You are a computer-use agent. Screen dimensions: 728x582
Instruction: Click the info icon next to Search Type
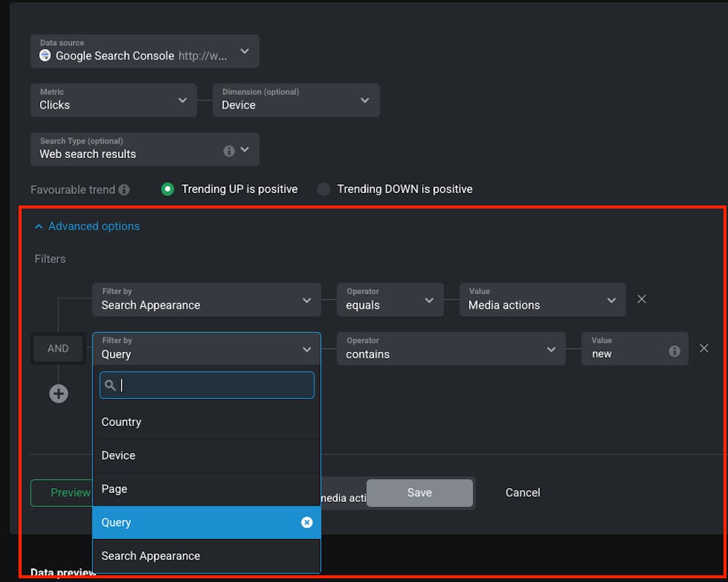point(228,149)
